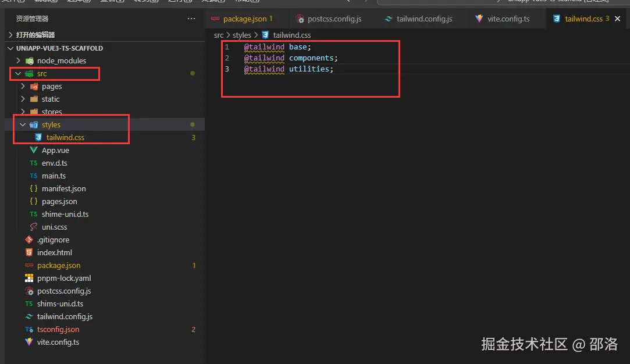Open .gitignore in the file tree
The width and height of the screenshot is (630, 364).
(53, 240)
